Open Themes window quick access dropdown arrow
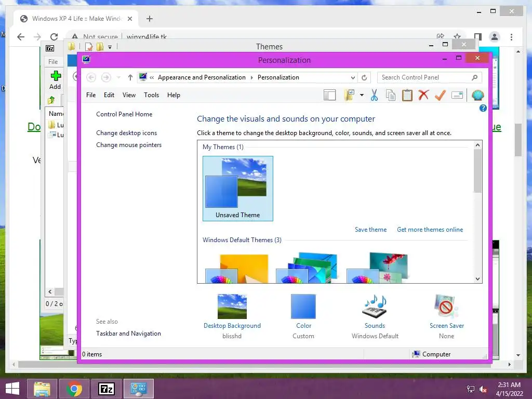The height and width of the screenshot is (399, 532). (110, 47)
